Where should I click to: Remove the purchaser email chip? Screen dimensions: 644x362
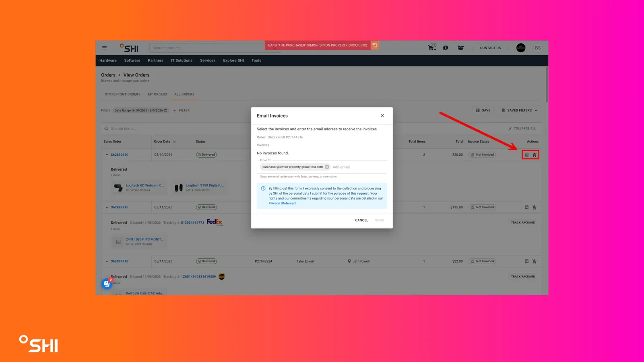[327, 167]
